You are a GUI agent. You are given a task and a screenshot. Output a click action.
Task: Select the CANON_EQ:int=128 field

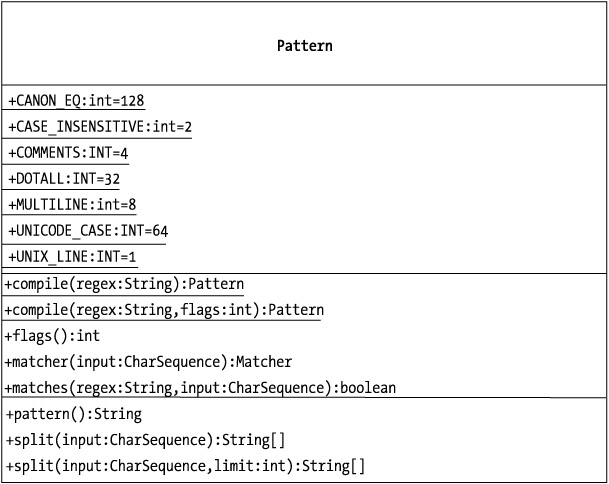pyautogui.click(x=77, y=100)
